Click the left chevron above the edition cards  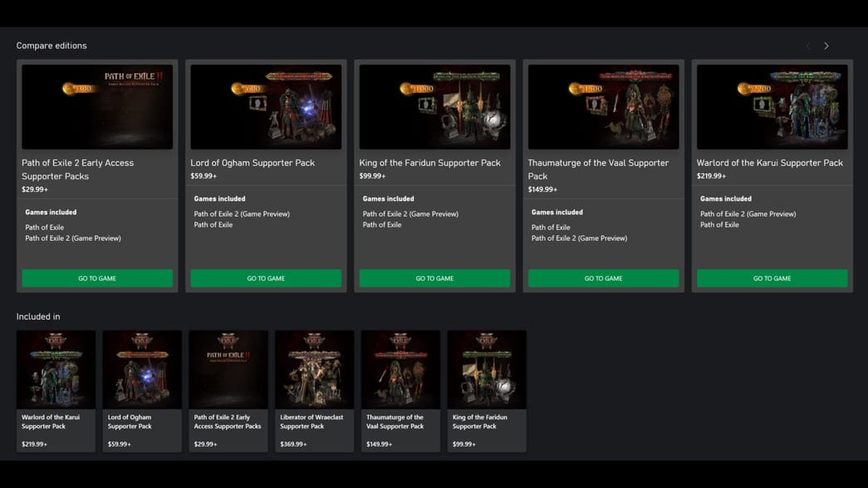[807, 46]
